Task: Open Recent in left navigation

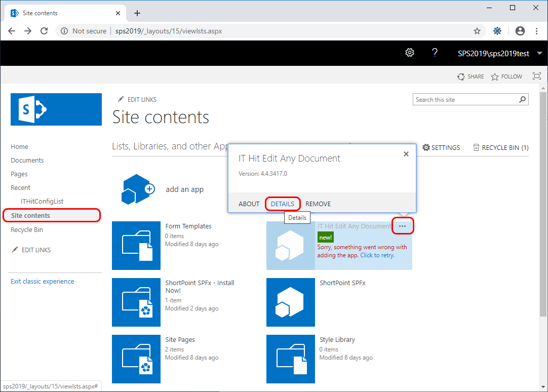Action: [20, 187]
